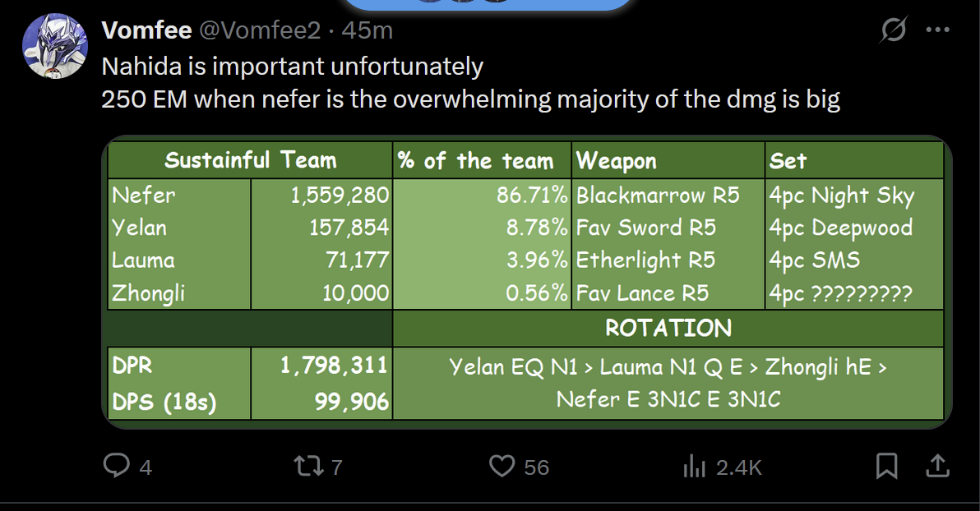Click the repost arrows icon
The width and height of the screenshot is (980, 511).
(x=307, y=467)
